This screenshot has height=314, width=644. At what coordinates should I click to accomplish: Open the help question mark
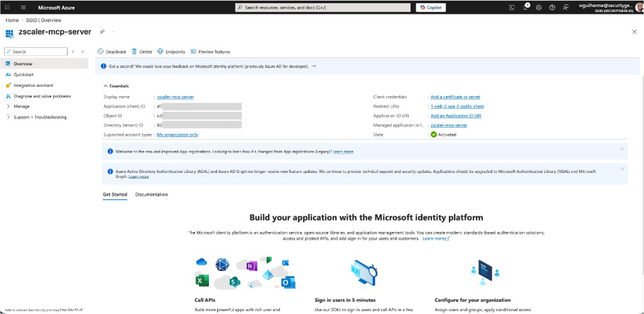552,7
